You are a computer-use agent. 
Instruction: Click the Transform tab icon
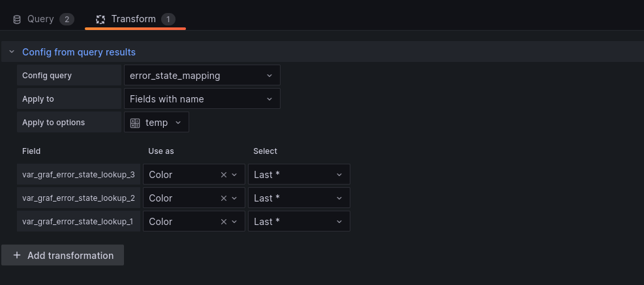[100, 20]
